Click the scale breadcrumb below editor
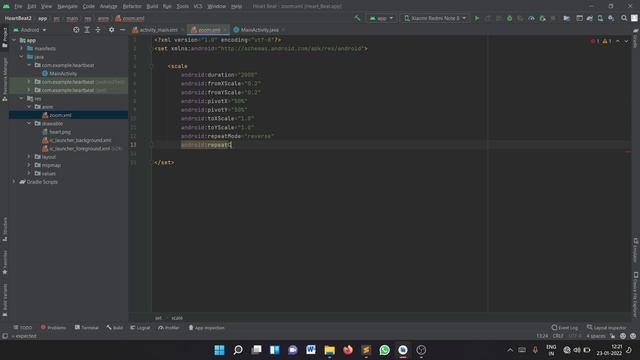The image size is (640, 360). 177,318
